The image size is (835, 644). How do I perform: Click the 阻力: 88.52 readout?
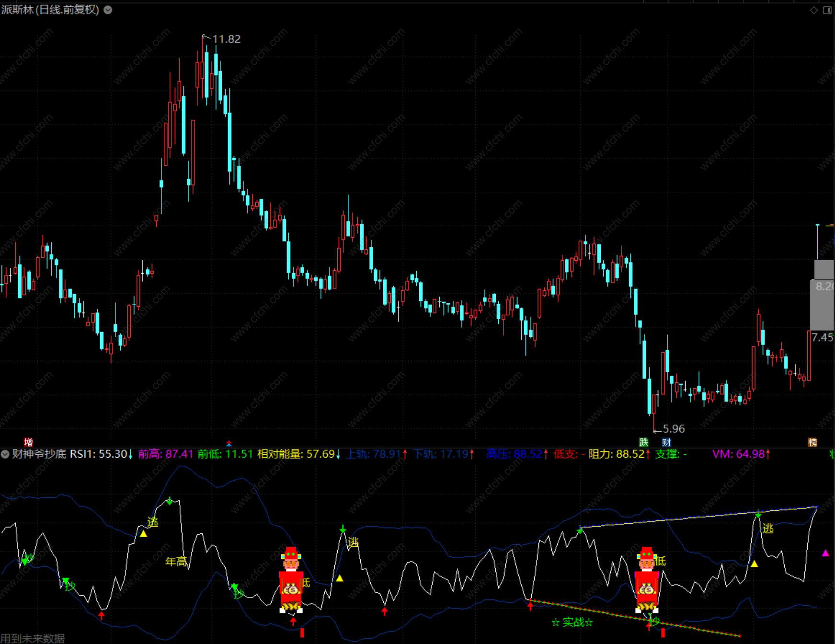tap(619, 454)
